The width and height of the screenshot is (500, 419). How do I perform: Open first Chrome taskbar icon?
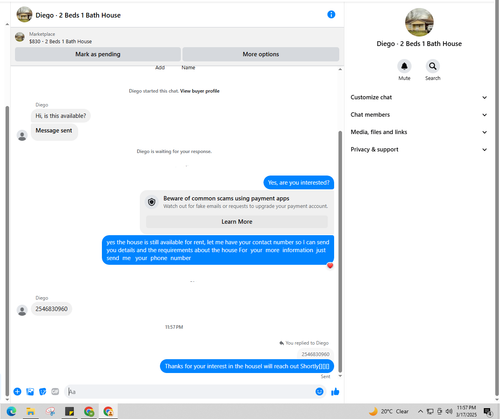pos(89,411)
